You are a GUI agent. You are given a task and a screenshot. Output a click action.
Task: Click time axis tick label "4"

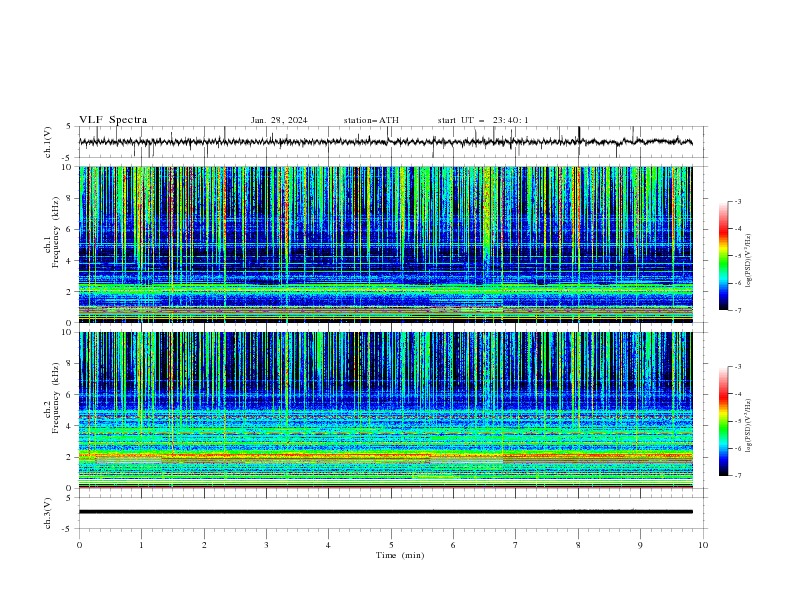pos(328,545)
